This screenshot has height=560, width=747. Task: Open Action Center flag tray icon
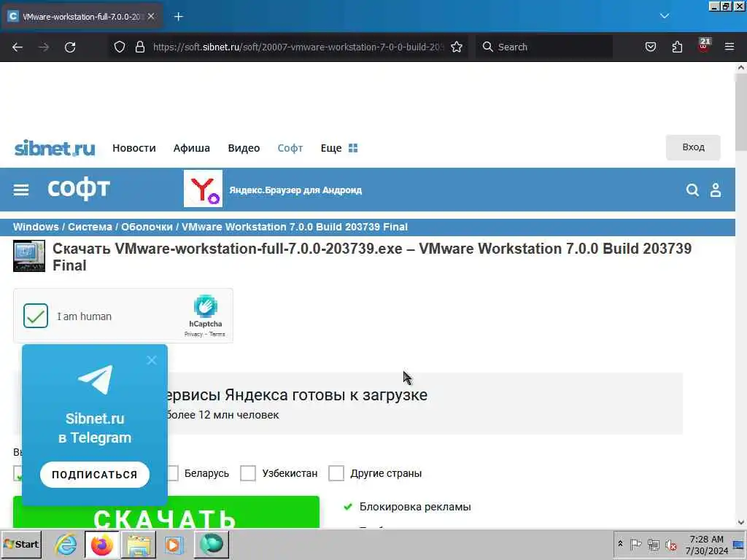(635, 544)
